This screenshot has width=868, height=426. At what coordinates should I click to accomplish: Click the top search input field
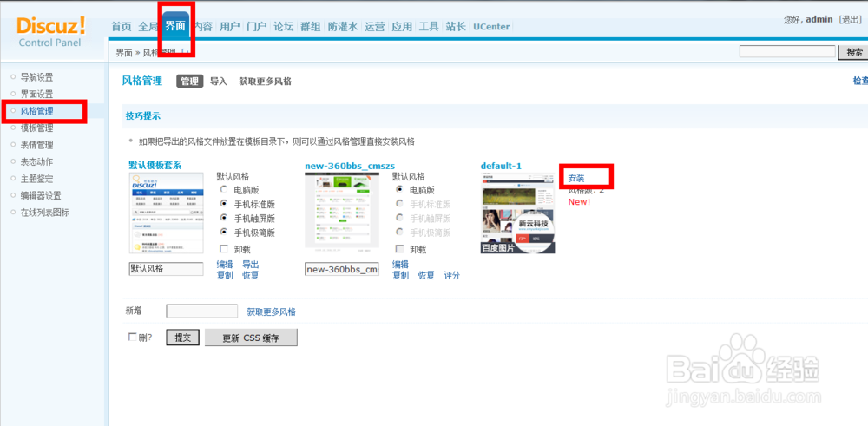(787, 52)
